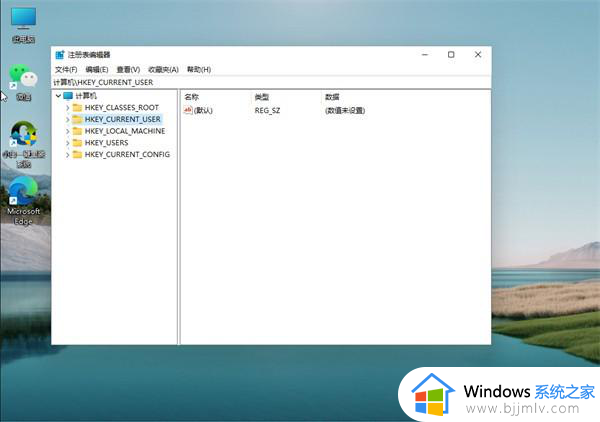Screen dimensions: 600x422
Task: Close the Registry Editor window
Action: 478,55
